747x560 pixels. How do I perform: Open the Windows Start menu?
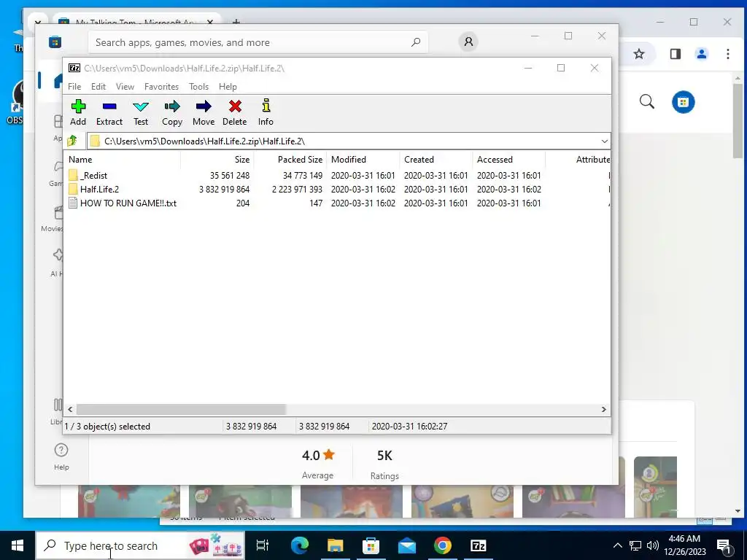coord(18,545)
